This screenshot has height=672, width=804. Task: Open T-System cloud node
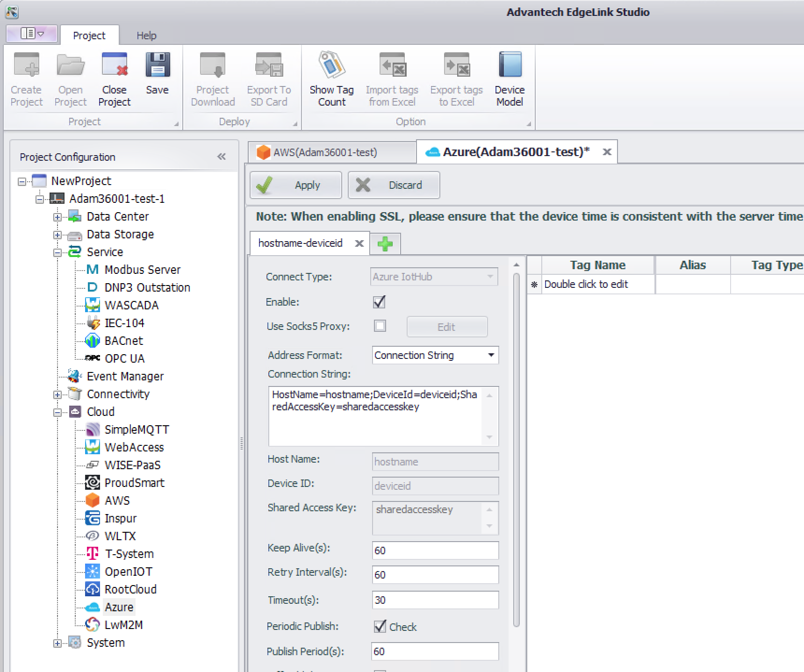tap(129, 554)
